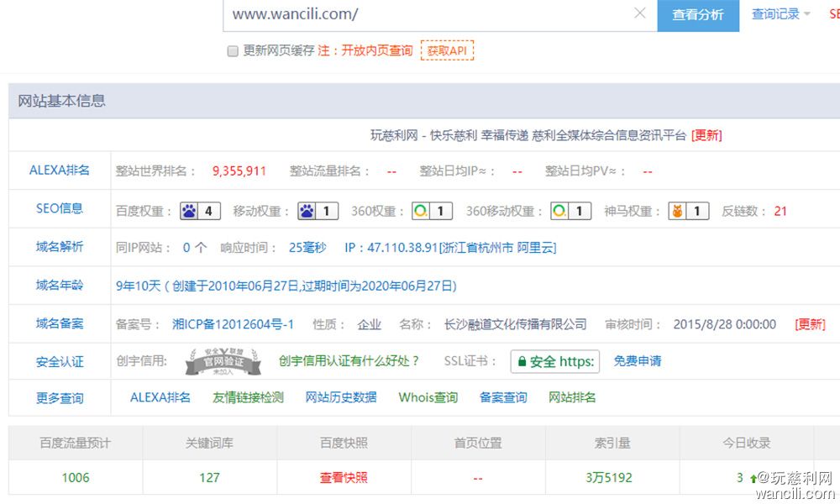Click the 反链数 value 21
840x504 pixels.
click(780, 211)
